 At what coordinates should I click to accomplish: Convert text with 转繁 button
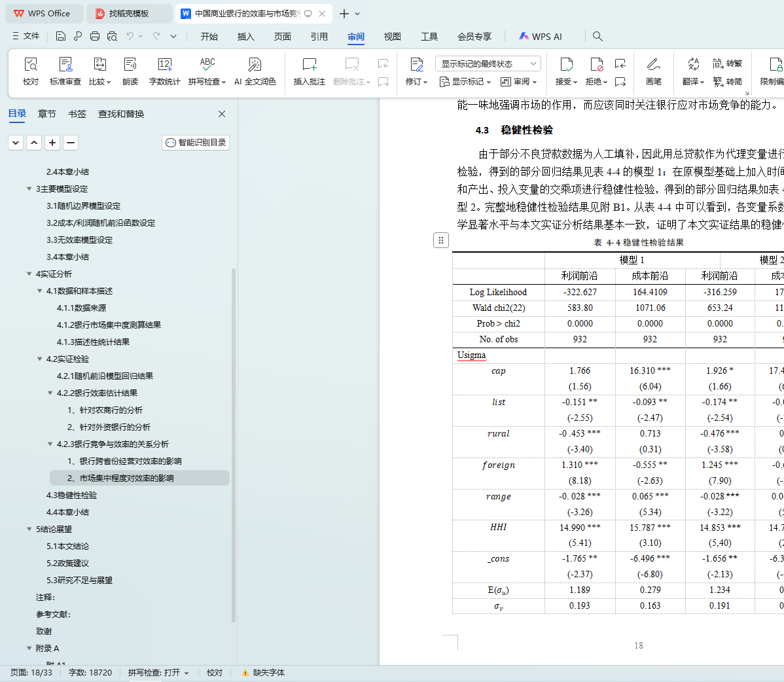click(728, 63)
